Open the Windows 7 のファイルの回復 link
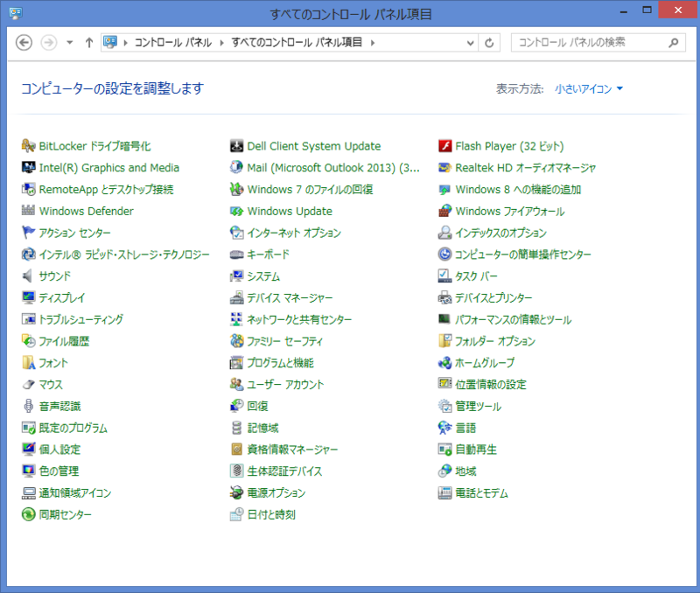Image resolution: width=700 pixels, height=593 pixels. point(311,190)
